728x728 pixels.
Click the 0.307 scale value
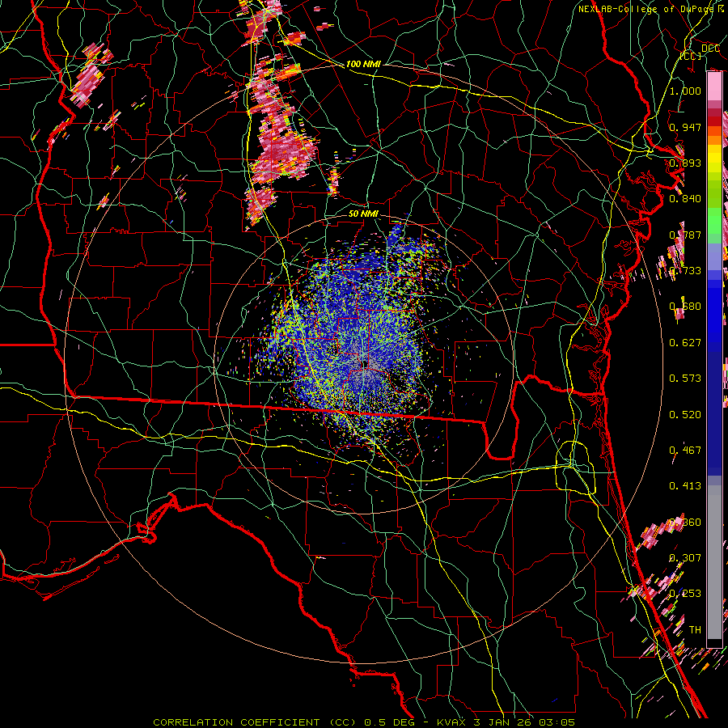coord(685,558)
